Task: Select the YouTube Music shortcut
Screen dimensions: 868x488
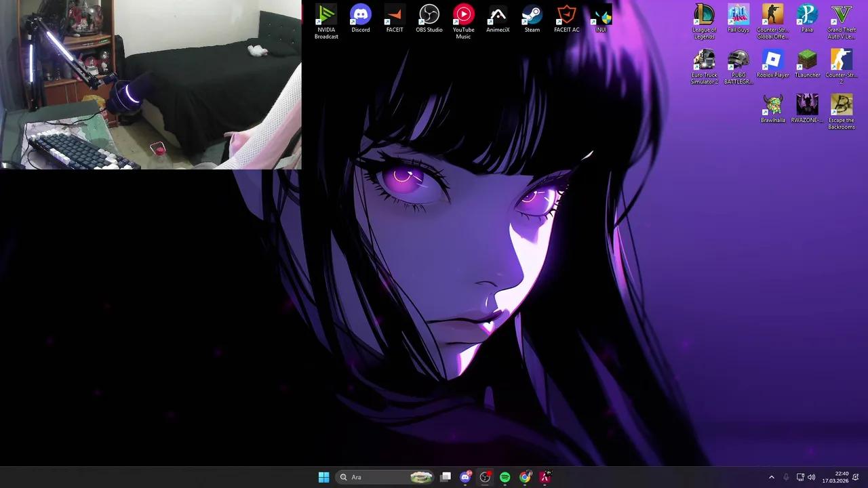Action: click(463, 15)
